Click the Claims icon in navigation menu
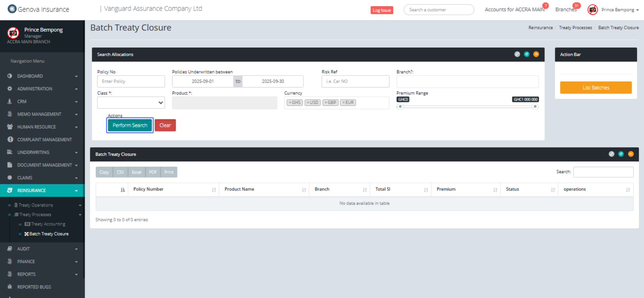 10,178
